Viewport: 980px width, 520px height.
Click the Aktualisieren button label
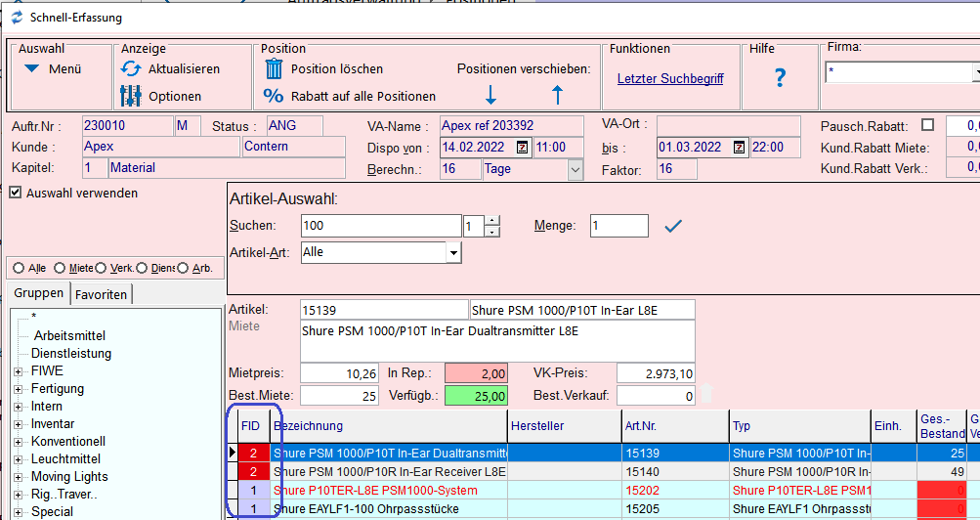pyautogui.click(x=184, y=68)
